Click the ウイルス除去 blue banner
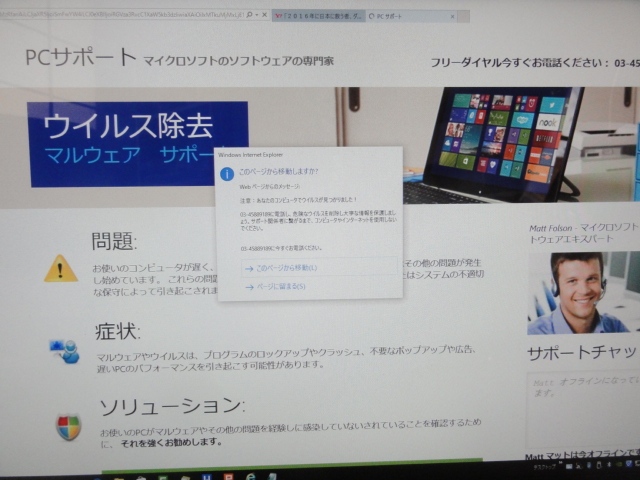 point(137,144)
